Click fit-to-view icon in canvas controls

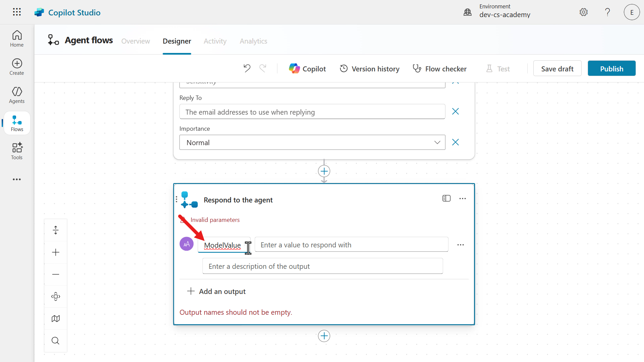click(56, 296)
